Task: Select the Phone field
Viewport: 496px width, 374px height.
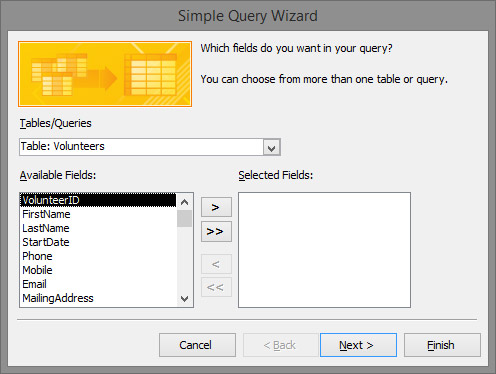Action: click(x=99, y=256)
